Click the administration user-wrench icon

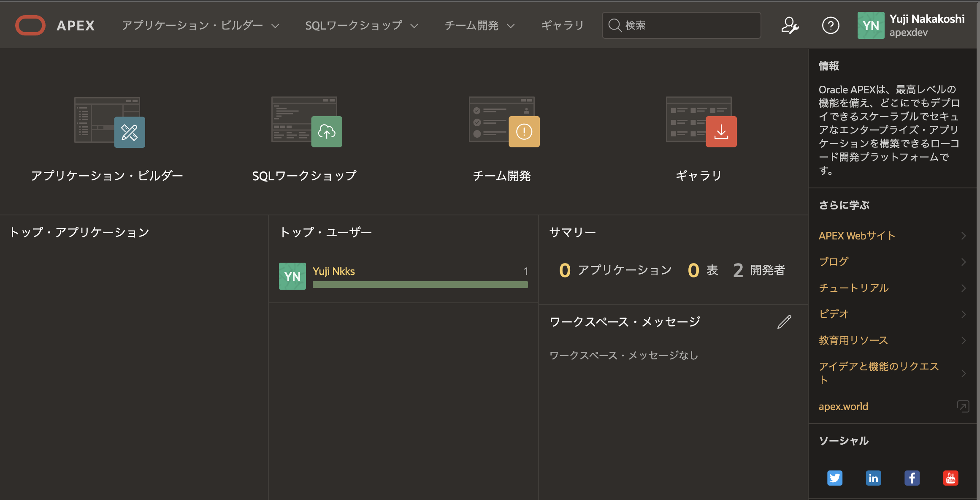[790, 25]
